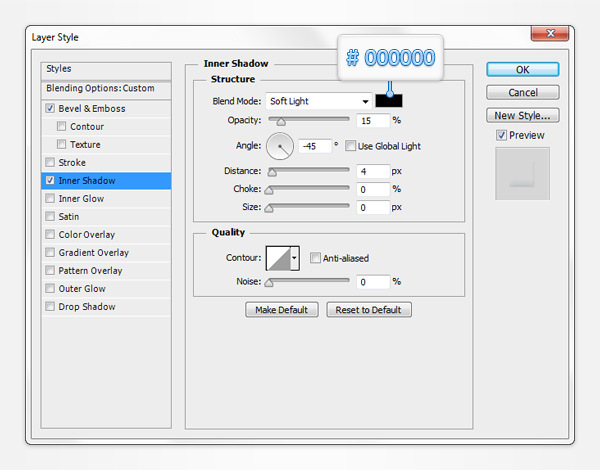
Task: Enable the Use Global Light checkbox
Action: coord(350,146)
